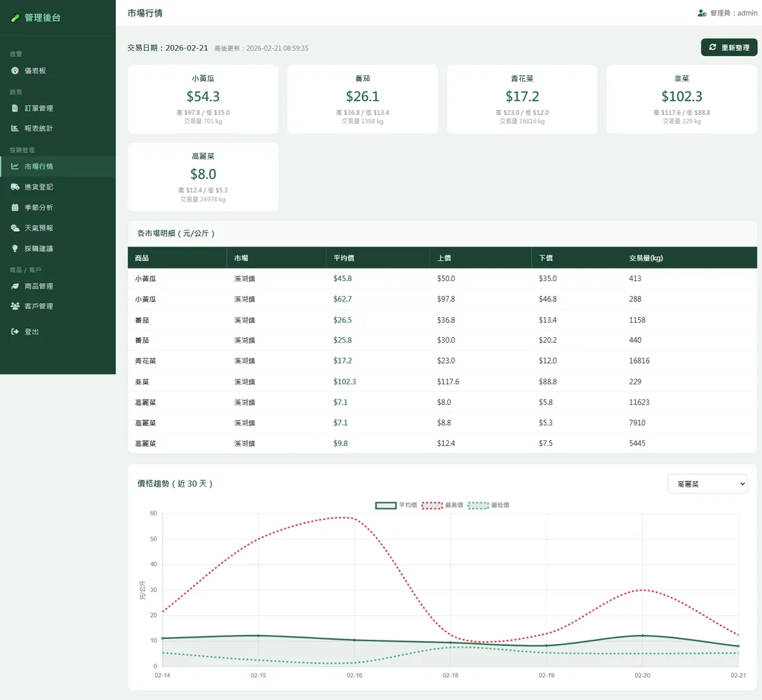Click the 下價 column header
Image resolution: width=762 pixels, height=700 pixels.
click(576, 258)
